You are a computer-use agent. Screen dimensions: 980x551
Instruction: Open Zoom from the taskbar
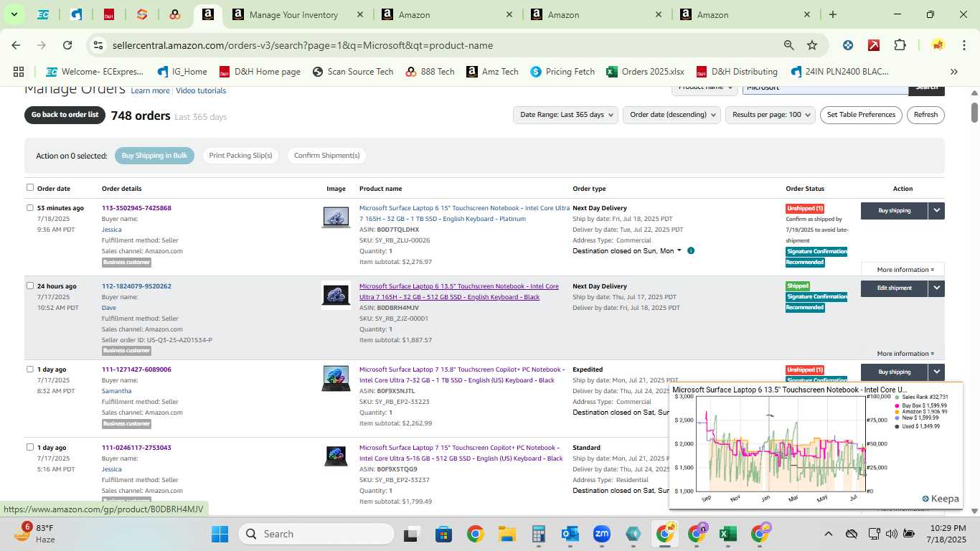[x=602, y=534]
